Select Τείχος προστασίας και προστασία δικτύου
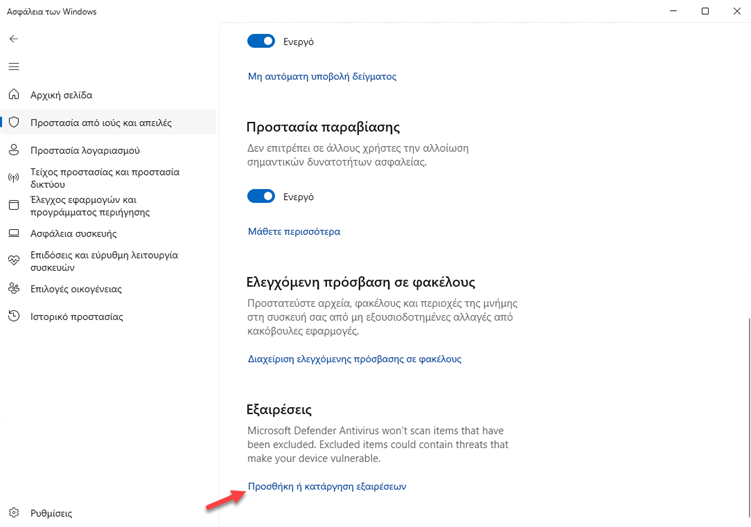 tap(104, 178)
